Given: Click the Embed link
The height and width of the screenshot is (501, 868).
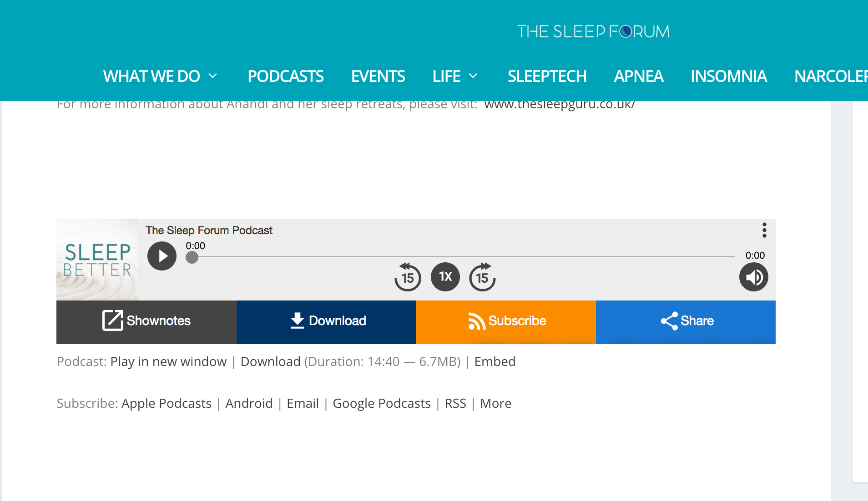Looking at the screenshot, I should coord(495,361).
